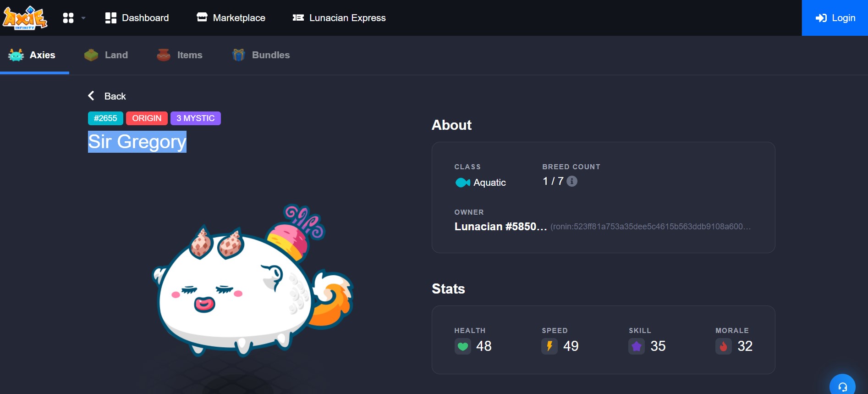Click the green heart Health icon
This screenshot has height=394, width=868.
point(463,346)
